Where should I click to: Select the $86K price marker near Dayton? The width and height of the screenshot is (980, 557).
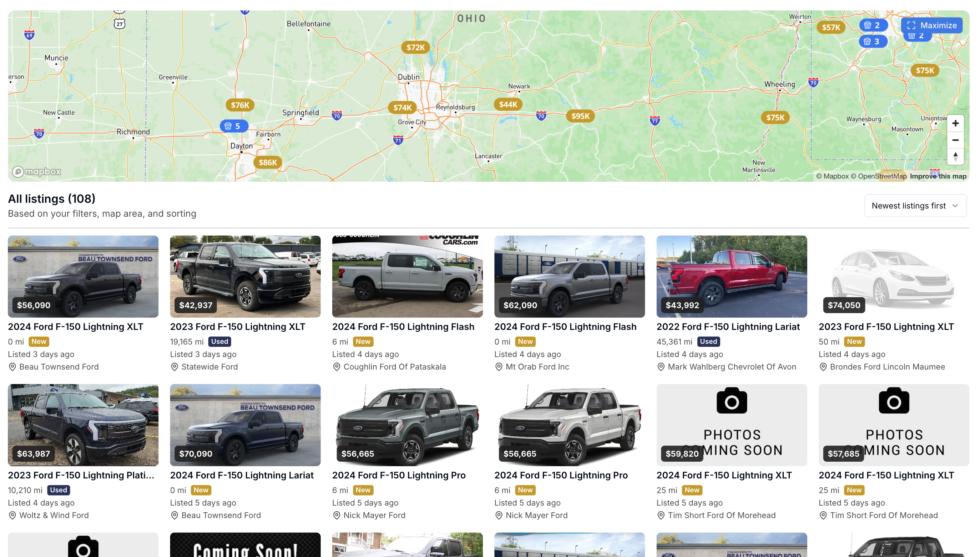pos(268,162)
